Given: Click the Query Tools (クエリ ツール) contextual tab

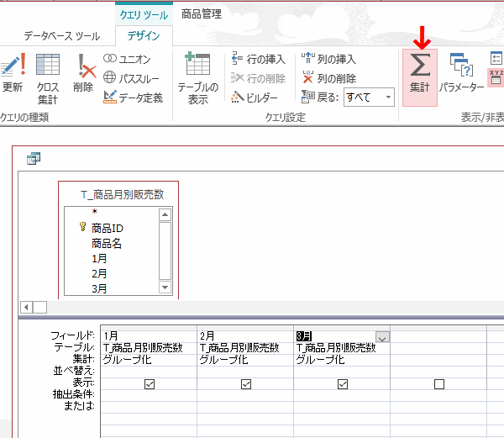Looking at the screenshot, I should pos(144,14).
